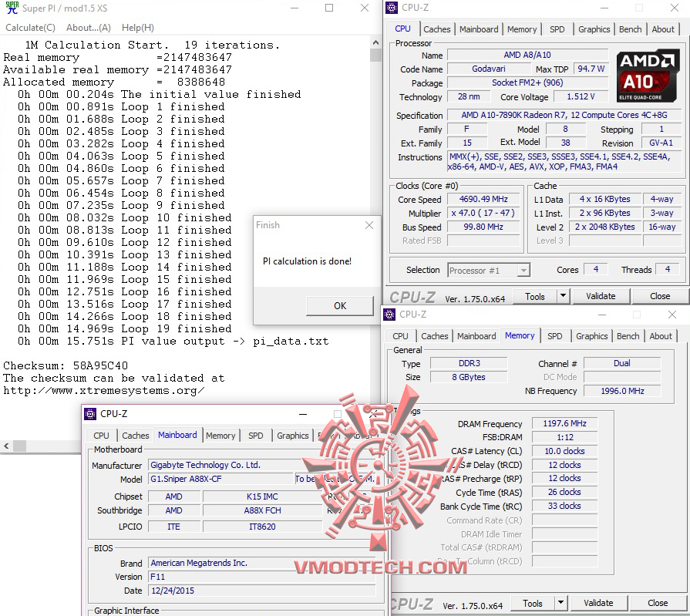Click the DRAM Frequency 1197.6 MHz value
The image size is (690, 616).
564,424
